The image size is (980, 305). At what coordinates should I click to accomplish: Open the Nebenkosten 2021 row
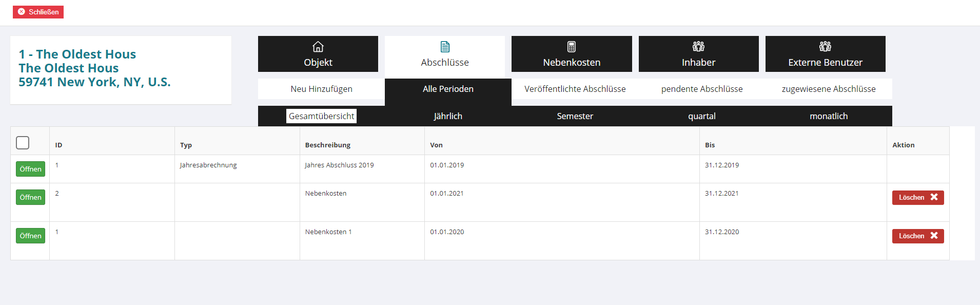pyautogui.click(x=30, y=197)
